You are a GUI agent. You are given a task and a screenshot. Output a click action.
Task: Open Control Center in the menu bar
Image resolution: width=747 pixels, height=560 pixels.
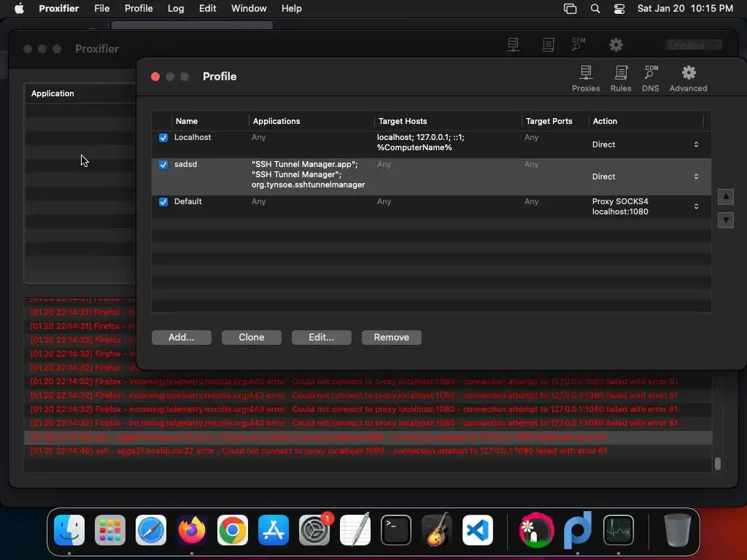pos(619,9)
